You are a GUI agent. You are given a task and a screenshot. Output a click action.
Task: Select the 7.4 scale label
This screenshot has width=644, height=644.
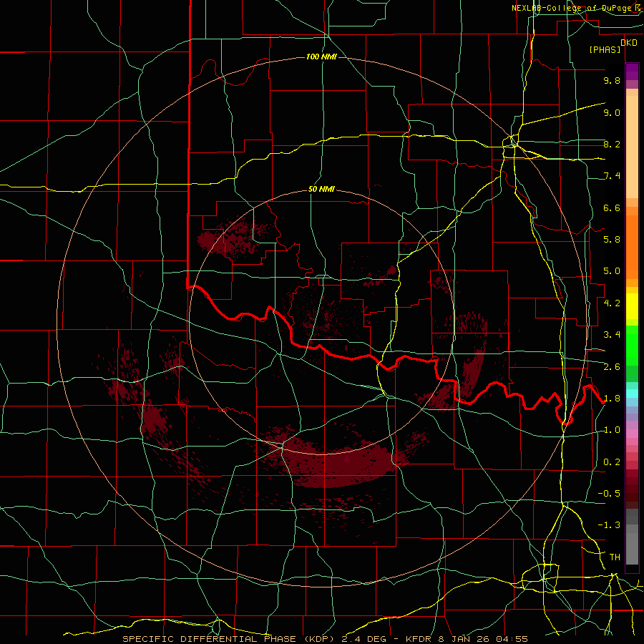[x=612, y=176]
